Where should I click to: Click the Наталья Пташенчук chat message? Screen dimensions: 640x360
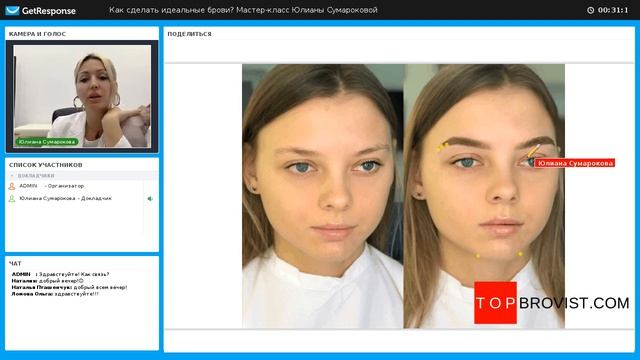pyautogui.click(x=69, y=287)
